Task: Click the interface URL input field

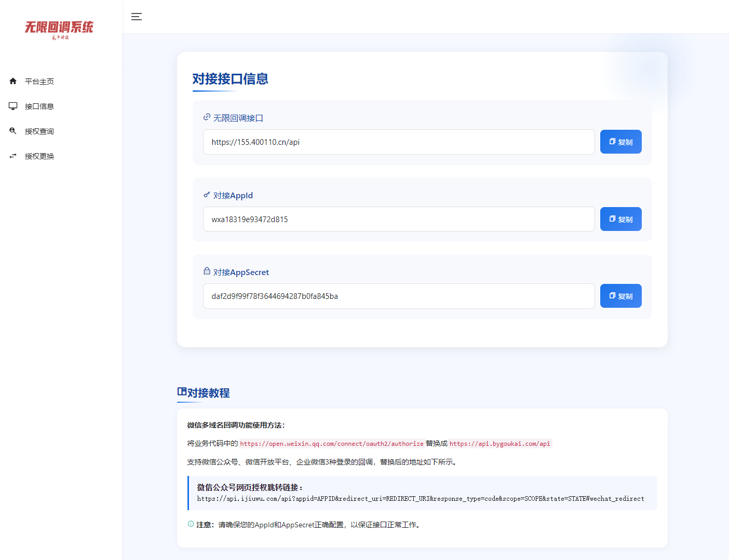Action: tap(398, 142)
